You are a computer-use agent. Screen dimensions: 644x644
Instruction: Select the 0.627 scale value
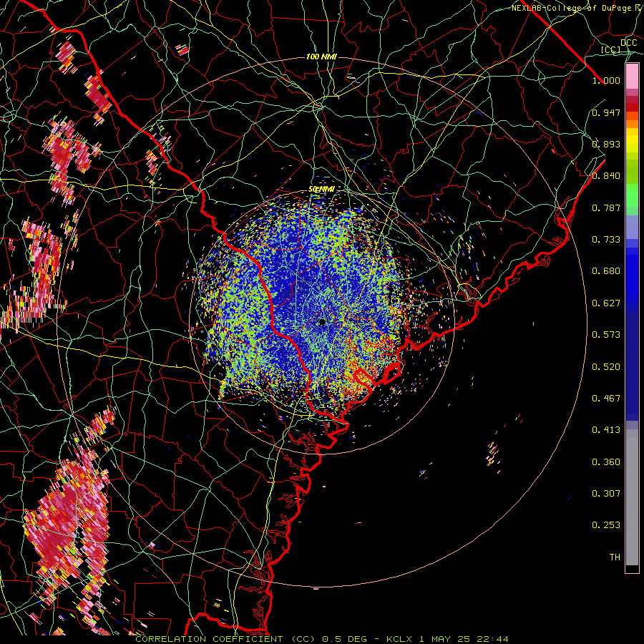(606, 303)
